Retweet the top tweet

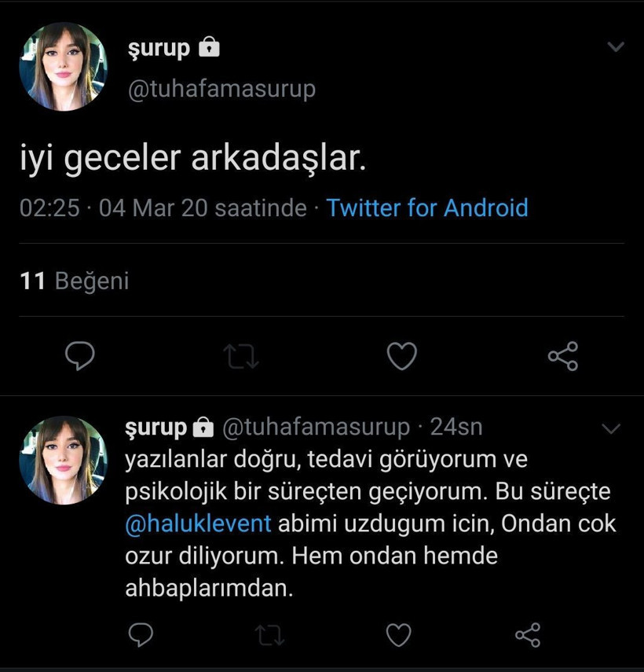tap(240, 356)
